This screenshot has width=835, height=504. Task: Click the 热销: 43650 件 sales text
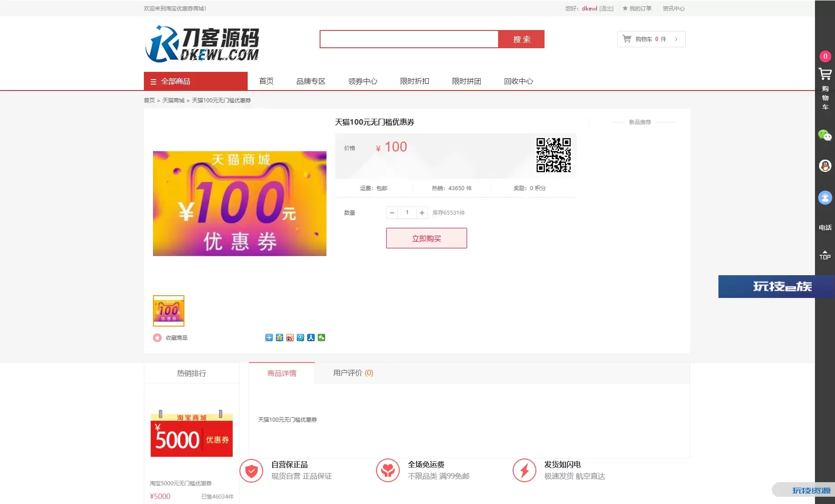click(x=452, y=188)
